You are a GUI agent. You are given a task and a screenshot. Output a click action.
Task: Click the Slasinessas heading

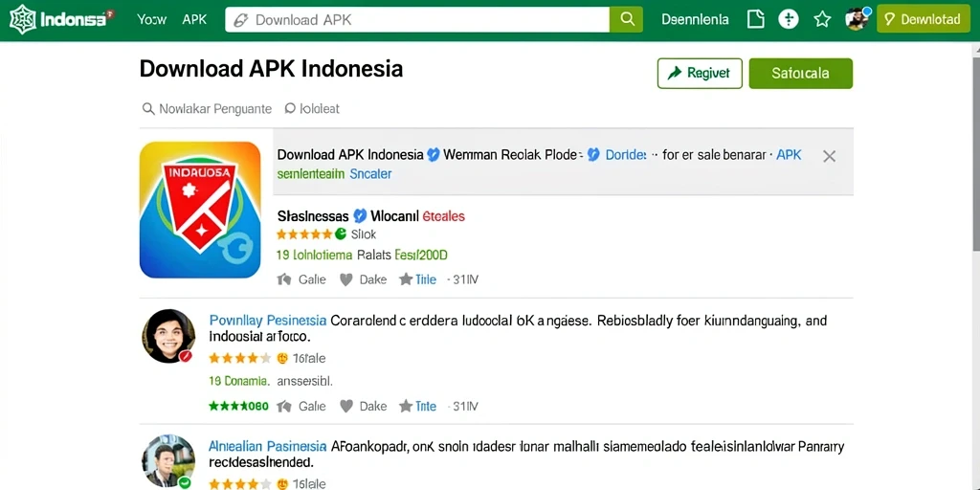pyautogui.click(x=313, y=216)
